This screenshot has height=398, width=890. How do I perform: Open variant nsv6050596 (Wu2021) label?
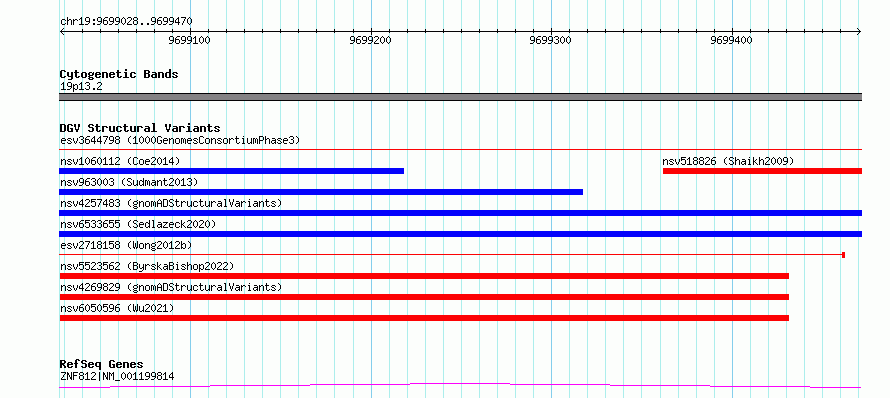point(117,308)
